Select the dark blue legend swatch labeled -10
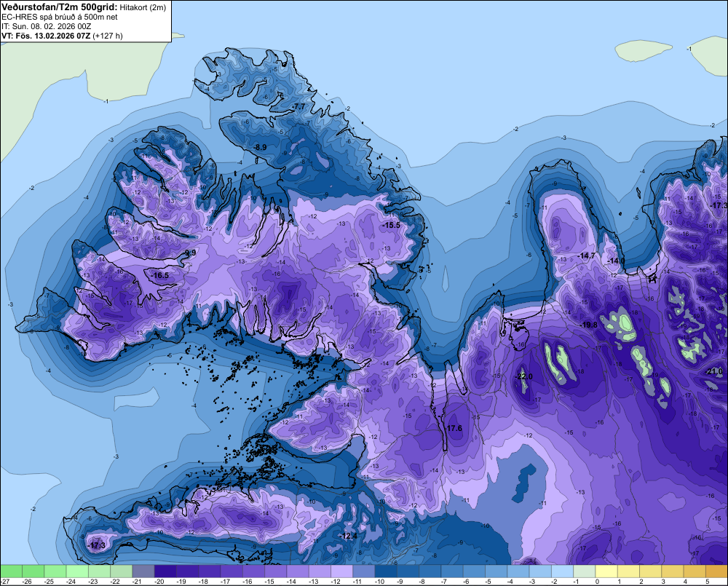728x586 pixels. click(x=386, y=571)
